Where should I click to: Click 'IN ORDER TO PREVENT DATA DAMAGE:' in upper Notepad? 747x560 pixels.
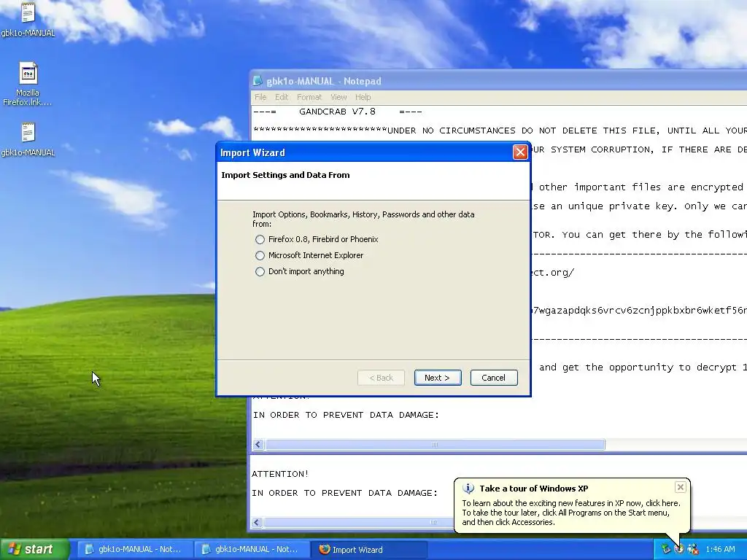(x=346, y=415)
